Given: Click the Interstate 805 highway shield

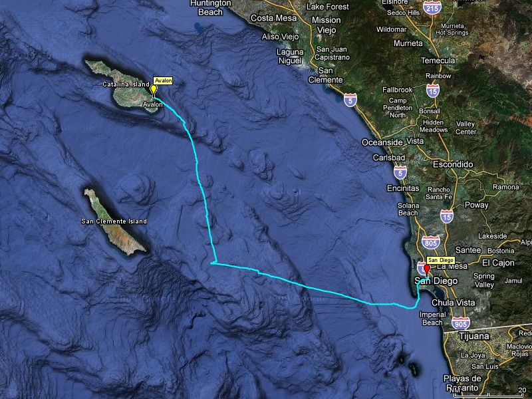Looking at the screenshot, I should tap(431, 242).
